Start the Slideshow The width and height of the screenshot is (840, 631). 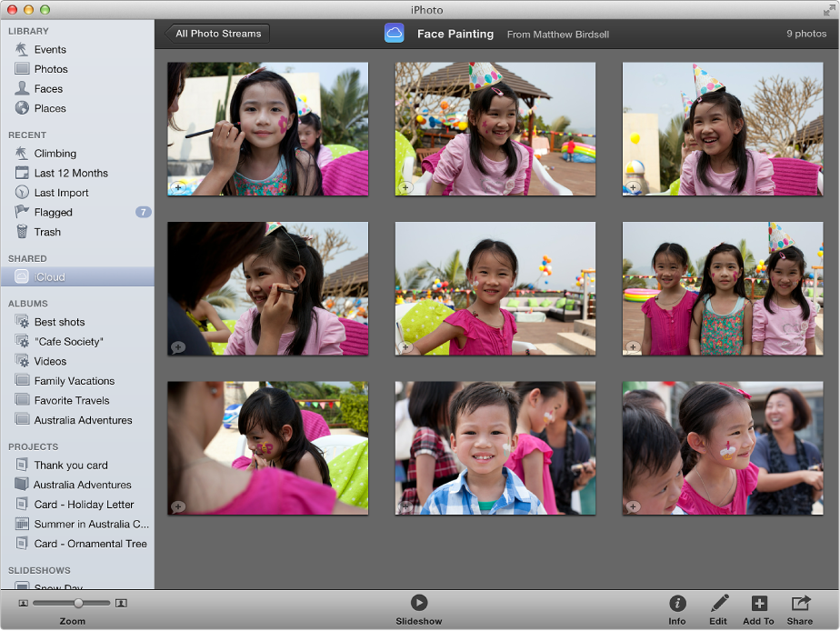pyautogui.click(x=418, y=603)
